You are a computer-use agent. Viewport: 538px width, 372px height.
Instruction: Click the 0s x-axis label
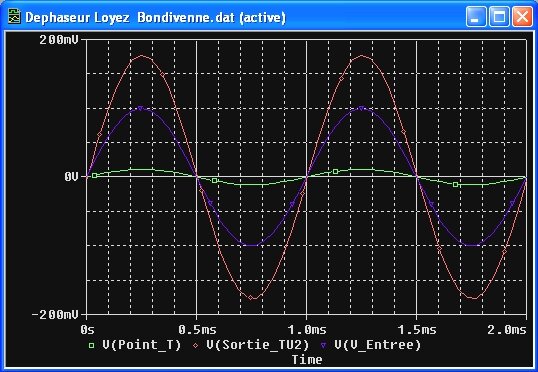pos(87,330)
